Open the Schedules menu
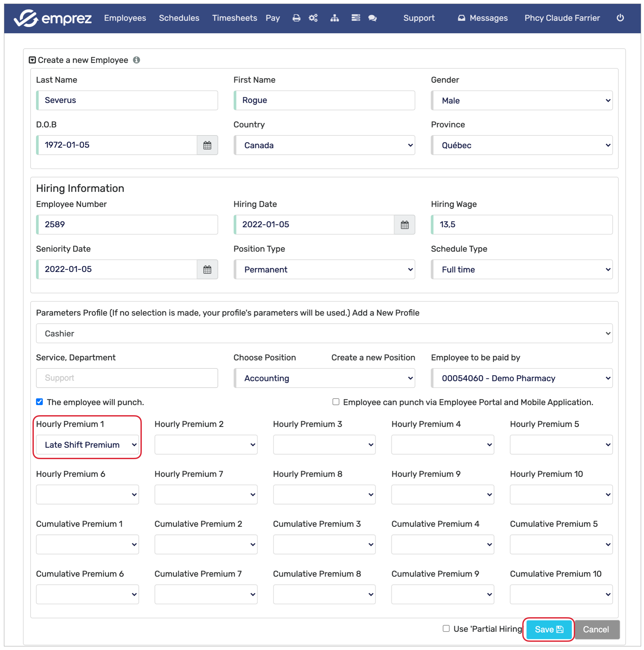The height and width of the screenshot is (650, 644). [x=179, y=18]
